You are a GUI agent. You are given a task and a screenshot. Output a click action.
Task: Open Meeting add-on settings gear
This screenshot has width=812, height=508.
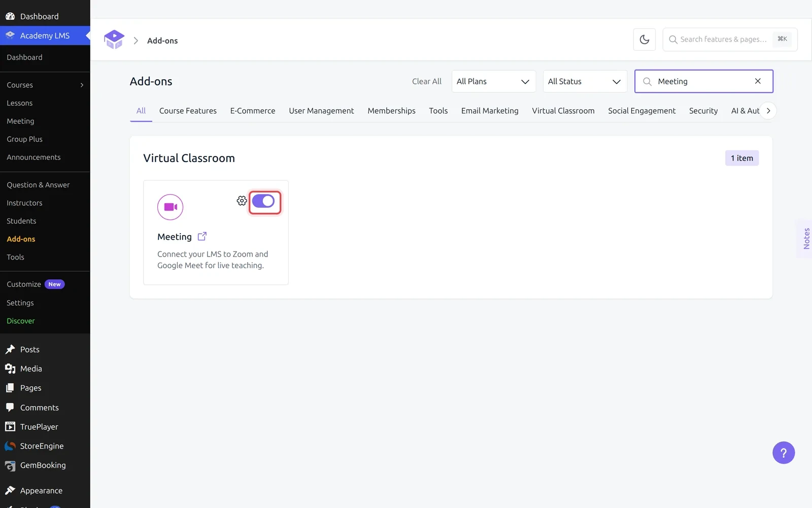point(242,201)
